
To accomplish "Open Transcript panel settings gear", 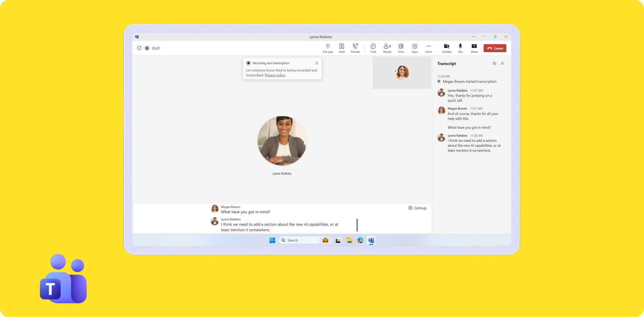I will (x=494, y=64).
